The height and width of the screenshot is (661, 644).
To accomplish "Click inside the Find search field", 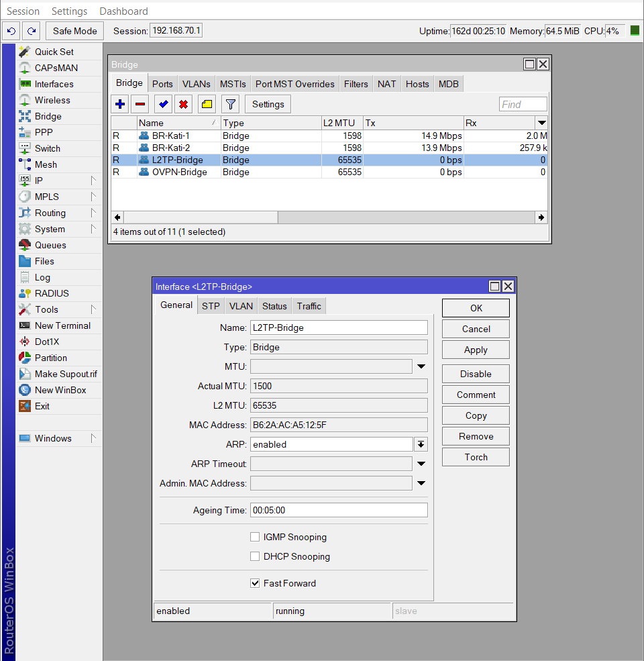I will (x=523, y=104).
